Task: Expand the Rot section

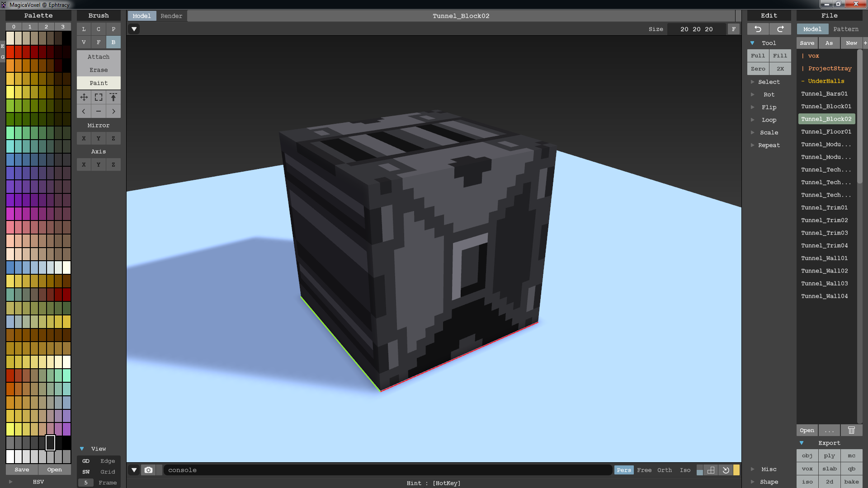Action: point(769,94)
